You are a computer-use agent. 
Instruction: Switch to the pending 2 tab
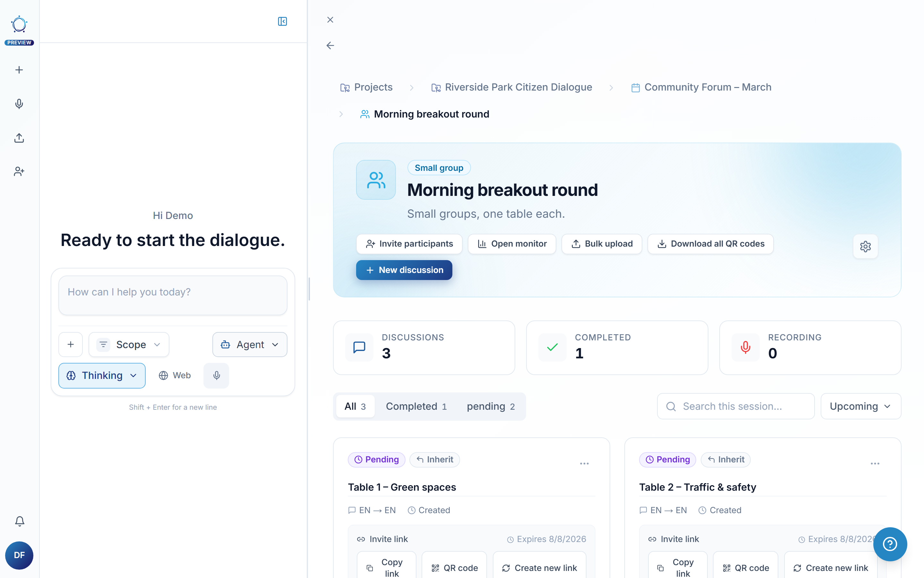tap(491, 406)
